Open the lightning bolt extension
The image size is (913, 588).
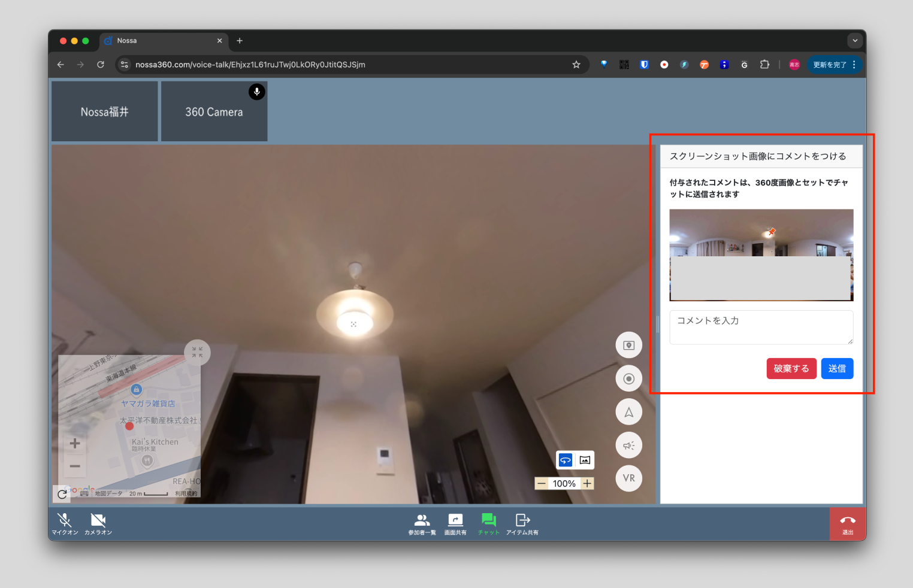(x=684, y=65)
